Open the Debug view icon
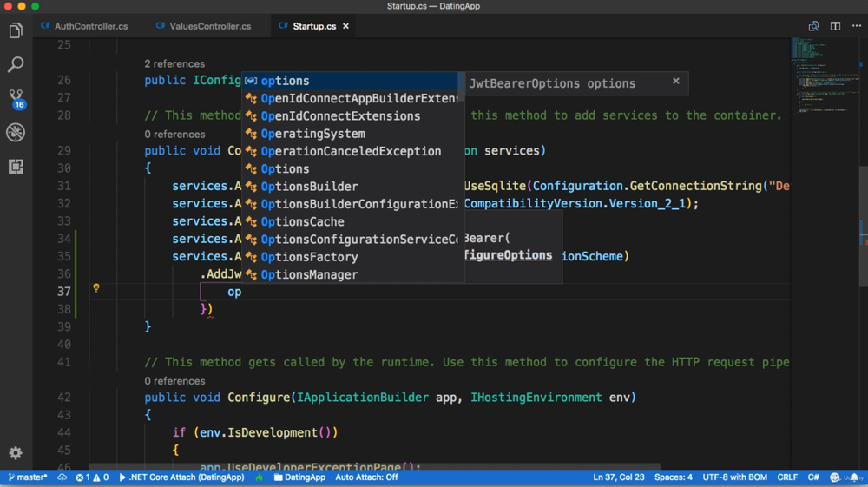This screenshot has height=487, width=868. (16, 132)
